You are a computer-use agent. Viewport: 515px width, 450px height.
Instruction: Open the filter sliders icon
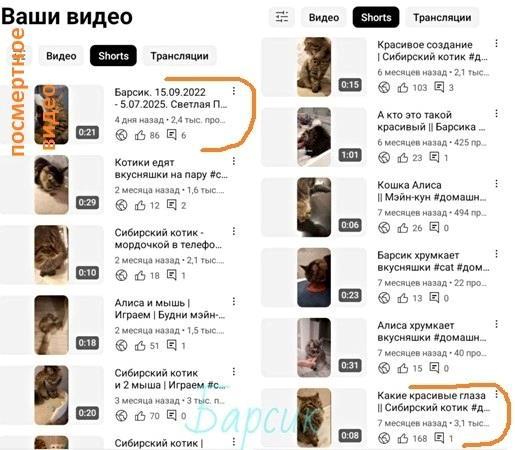(x=282, y=17)
